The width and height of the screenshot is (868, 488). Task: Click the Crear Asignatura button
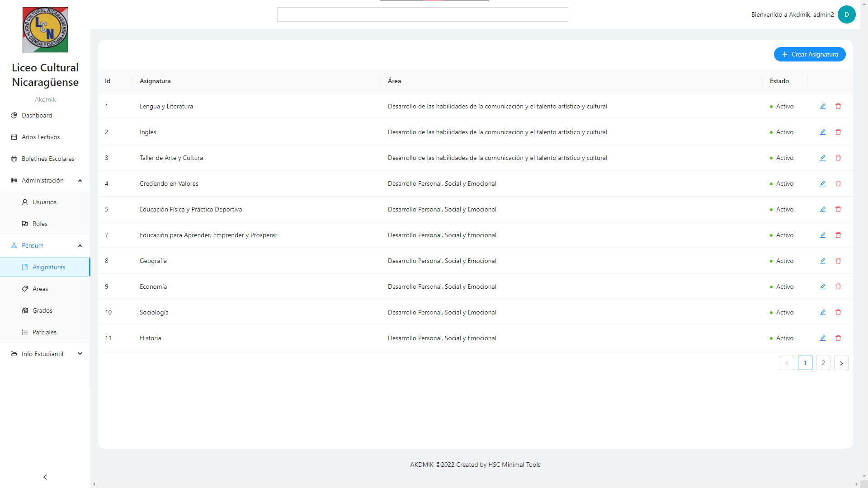pyautogui.click(x=809, y=54)
